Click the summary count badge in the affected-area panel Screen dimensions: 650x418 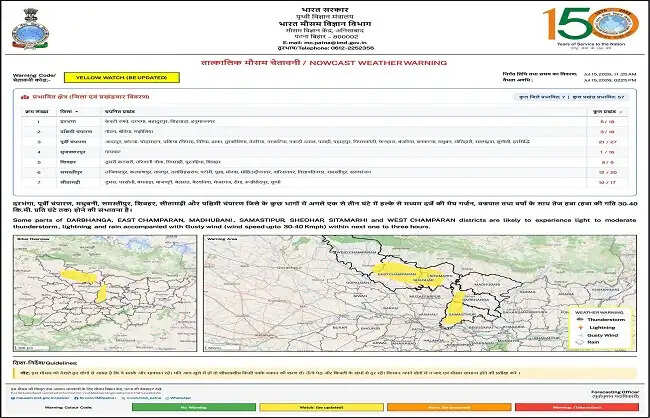571,97
